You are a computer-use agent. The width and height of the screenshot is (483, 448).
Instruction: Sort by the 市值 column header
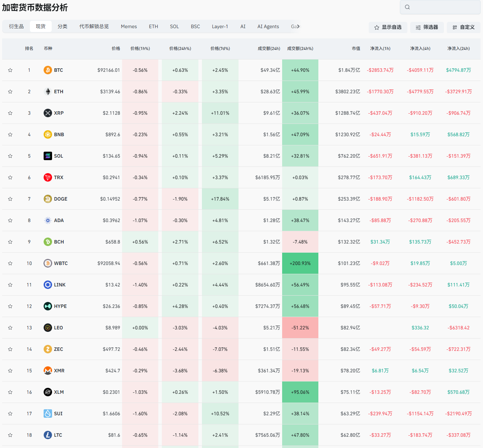coord(356,49)
